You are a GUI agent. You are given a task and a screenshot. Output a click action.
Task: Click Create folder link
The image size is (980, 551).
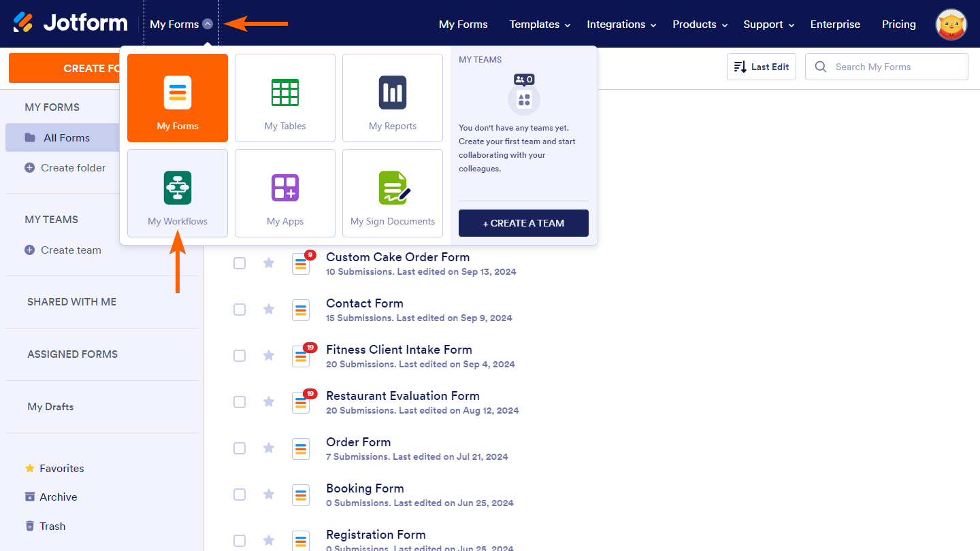(73, 167)
